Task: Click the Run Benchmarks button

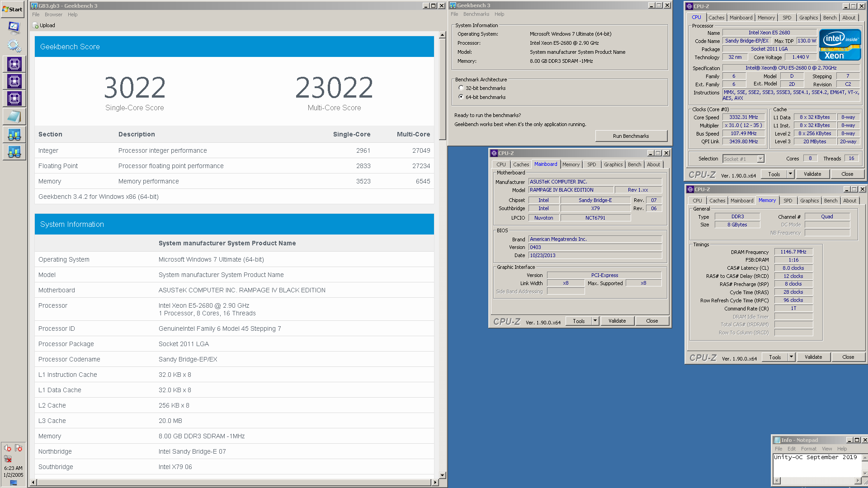Action: [x=631, y=136]
